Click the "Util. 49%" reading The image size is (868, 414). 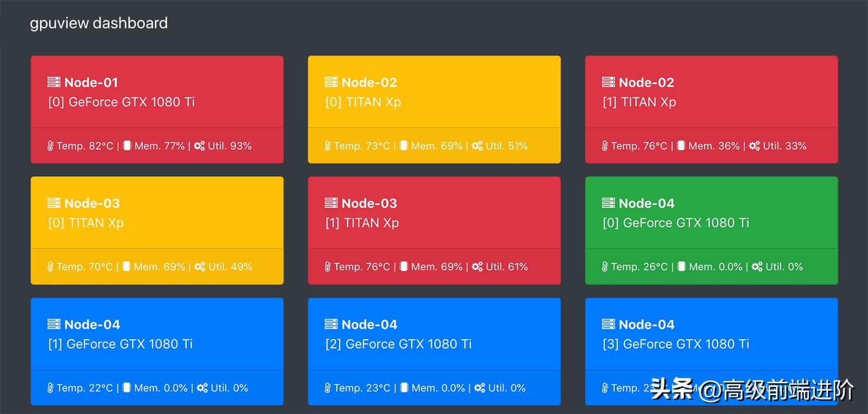tap(231, 267)
